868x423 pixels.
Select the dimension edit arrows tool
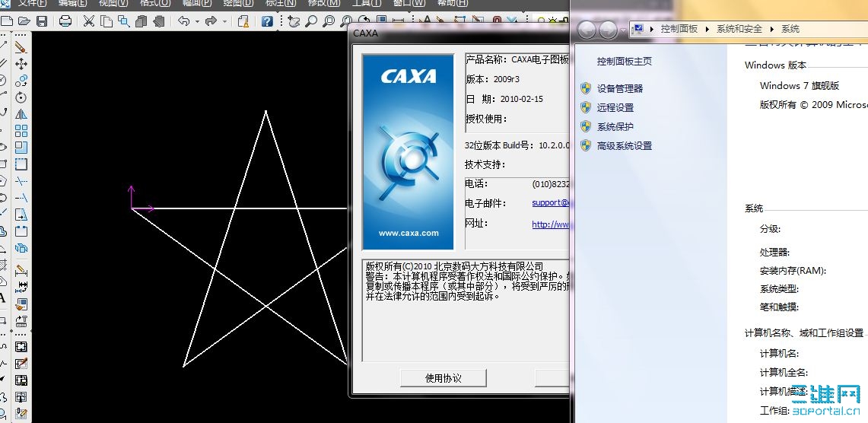coord(21,288)
